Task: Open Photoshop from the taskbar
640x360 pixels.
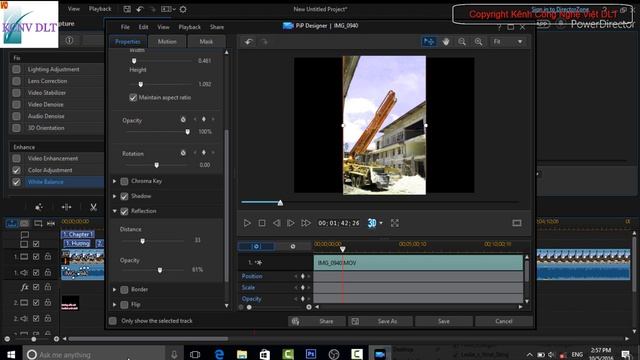Action: [311, 354]
